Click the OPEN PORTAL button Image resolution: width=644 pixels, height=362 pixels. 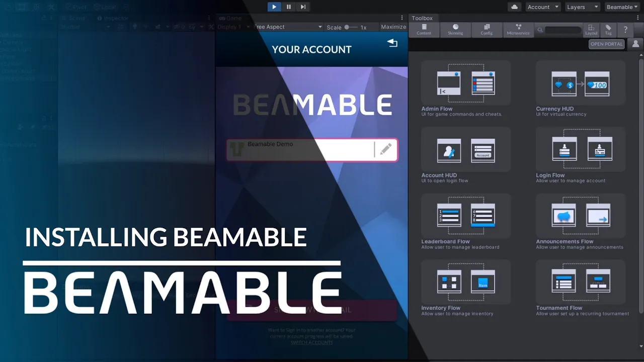(606, 44)
